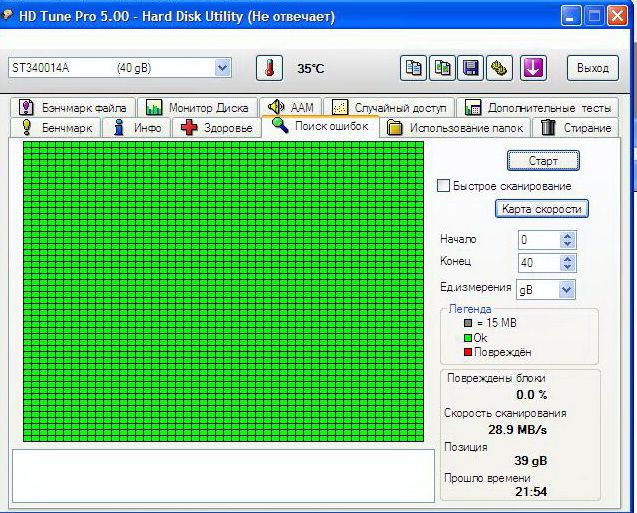Image resolution: width=637 pixels, height=513 pixels.
Task: Click the Старт button
Action: pyautogui.click(x=543, y=161)
